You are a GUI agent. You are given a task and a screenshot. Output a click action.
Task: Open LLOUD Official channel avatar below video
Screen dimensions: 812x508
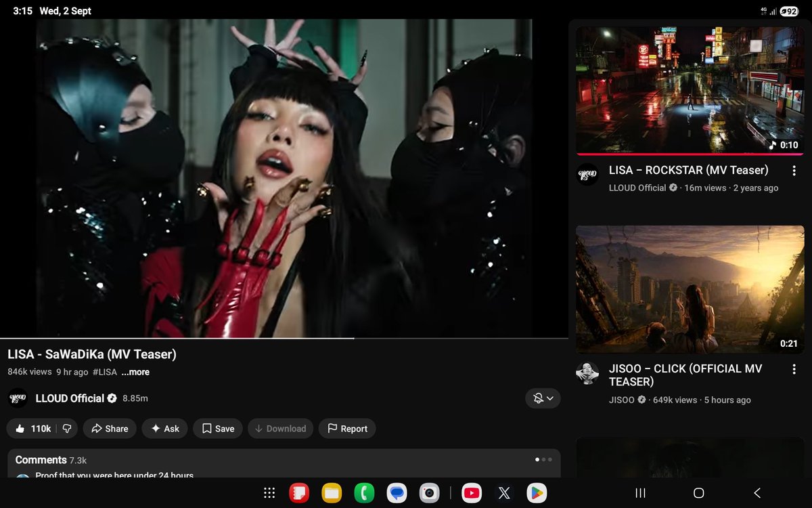coord(18,398)
